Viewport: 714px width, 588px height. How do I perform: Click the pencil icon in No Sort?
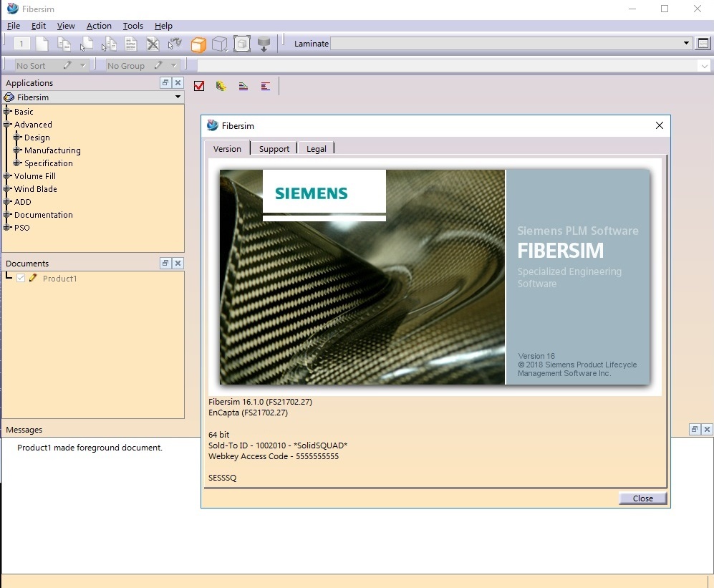click(67, 65)
